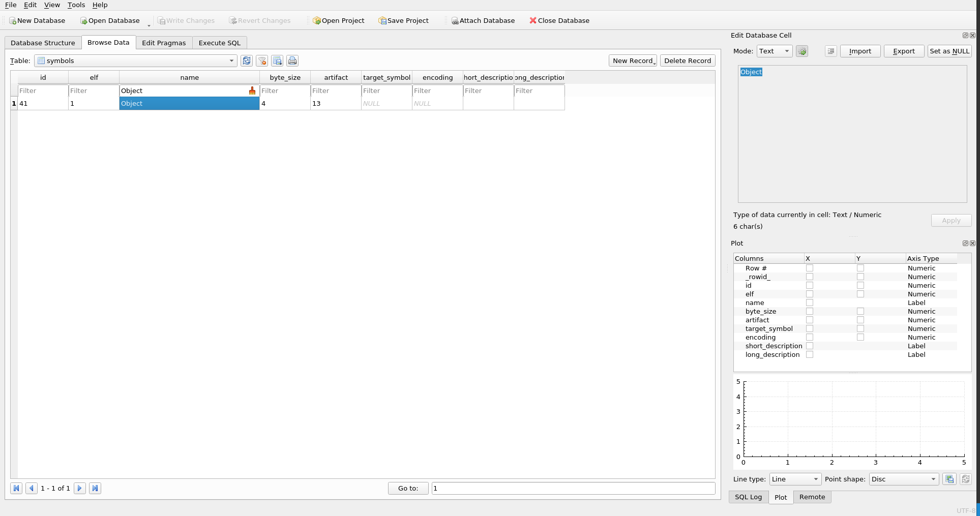980x516 pixels.
Task: Enable the Y checkbox for byte_size
Action: click(860, 312)
